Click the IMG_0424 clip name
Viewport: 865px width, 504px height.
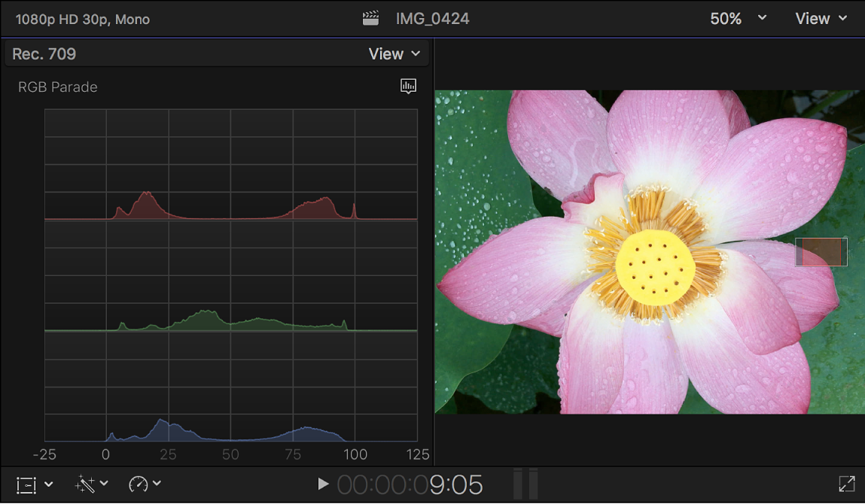431,17
